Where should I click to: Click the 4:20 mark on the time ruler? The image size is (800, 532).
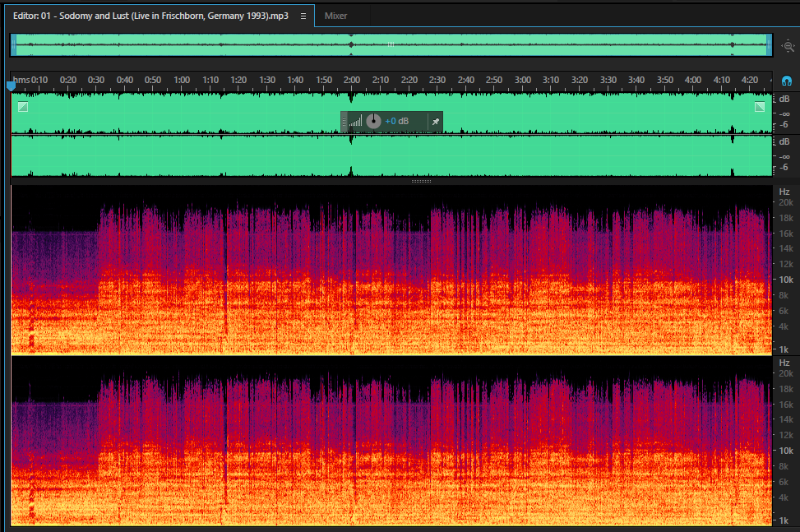(750, 80)
